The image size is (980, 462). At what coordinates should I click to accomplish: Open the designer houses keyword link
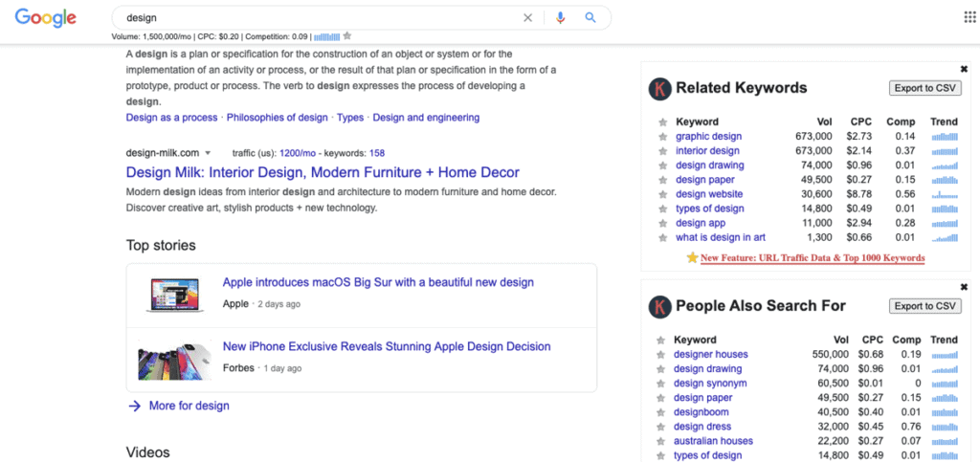click(711, 354)
